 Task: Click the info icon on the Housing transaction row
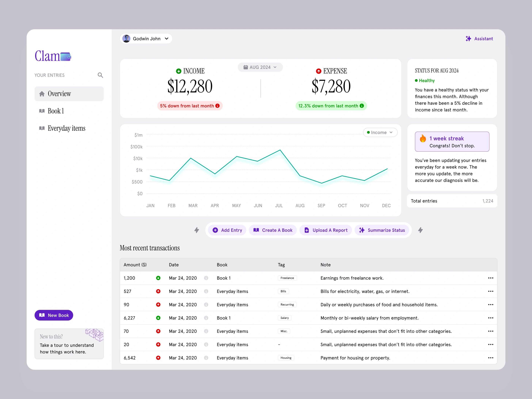206,358
